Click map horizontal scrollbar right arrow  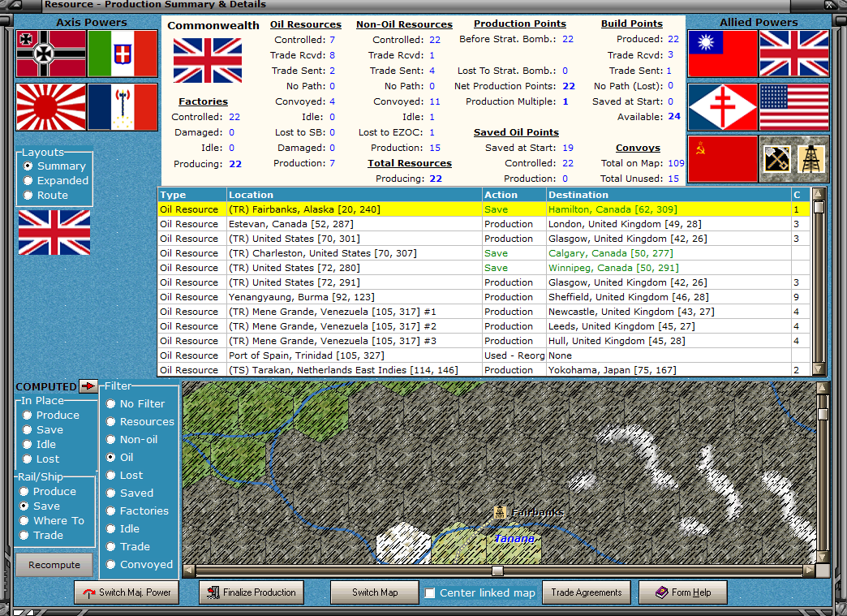tap(809, 570)
